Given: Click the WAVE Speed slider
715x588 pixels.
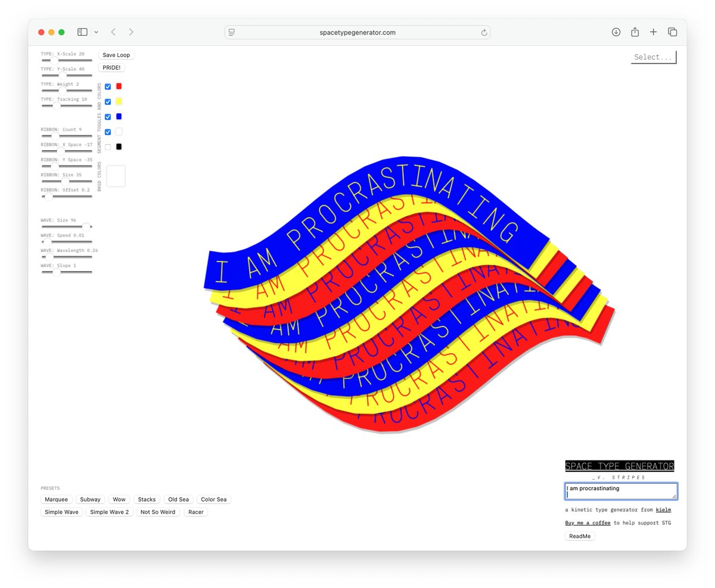Looking at the screenshot, I should (x=67, y=242).
